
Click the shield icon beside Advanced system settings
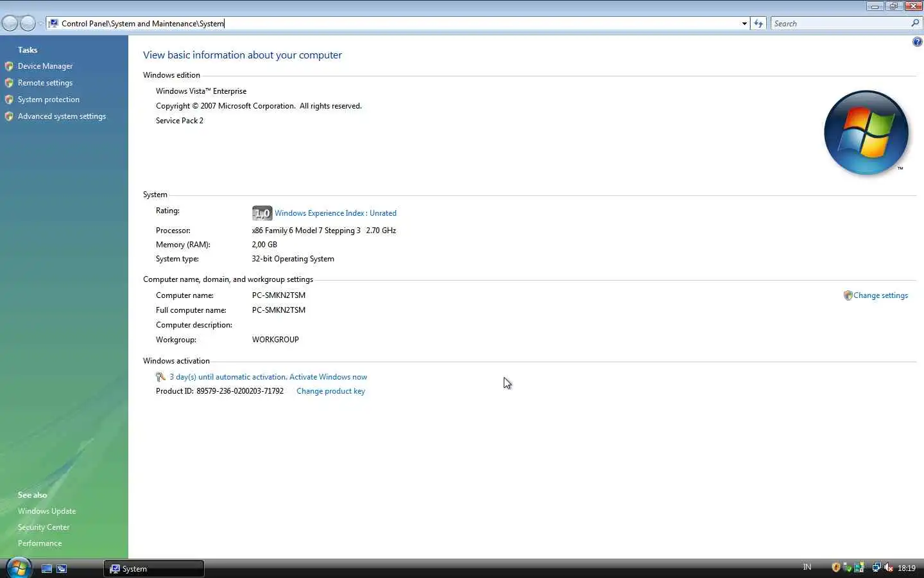pyautogui.click(x=9, y=116)
